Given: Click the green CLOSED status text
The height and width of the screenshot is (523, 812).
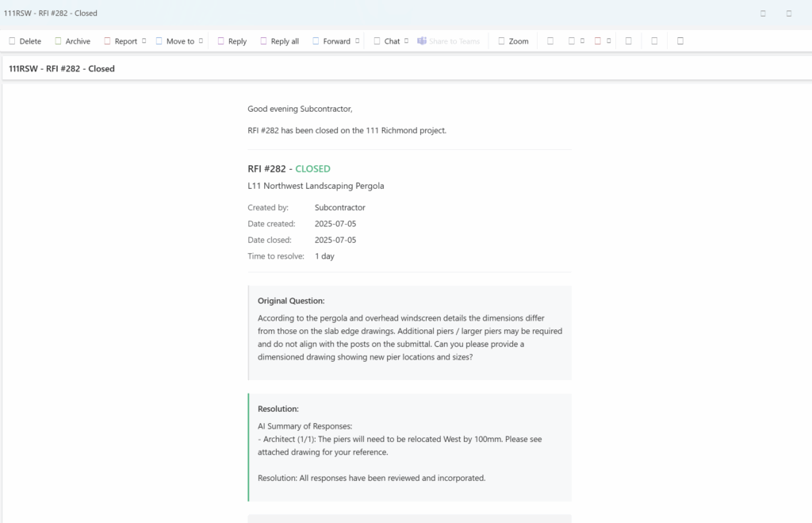Looking at the screenshot, I should tap(312, 168).
